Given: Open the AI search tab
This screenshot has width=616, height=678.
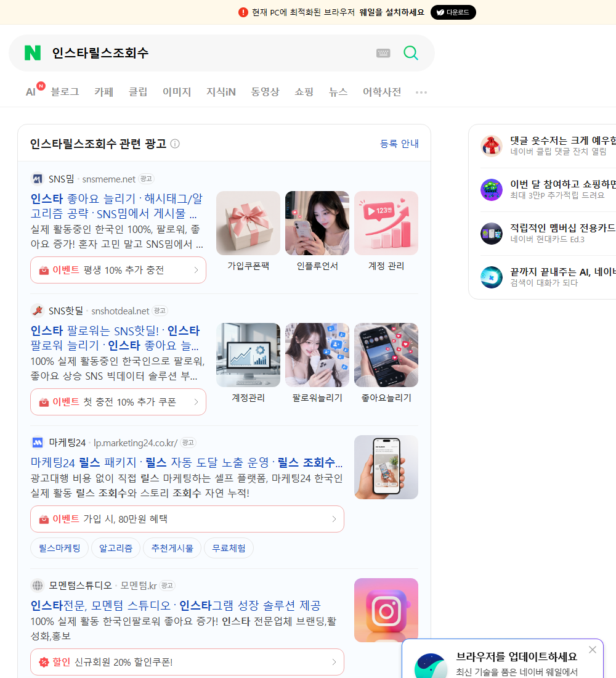Looking at the screenshot, I should click(x=31, y=92).
